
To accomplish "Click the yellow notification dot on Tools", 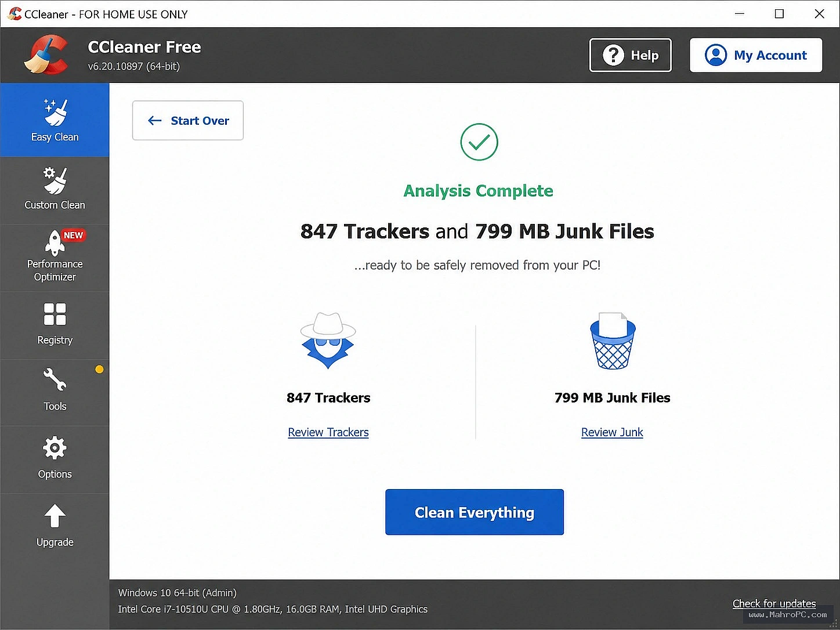I will click(99, 369).
